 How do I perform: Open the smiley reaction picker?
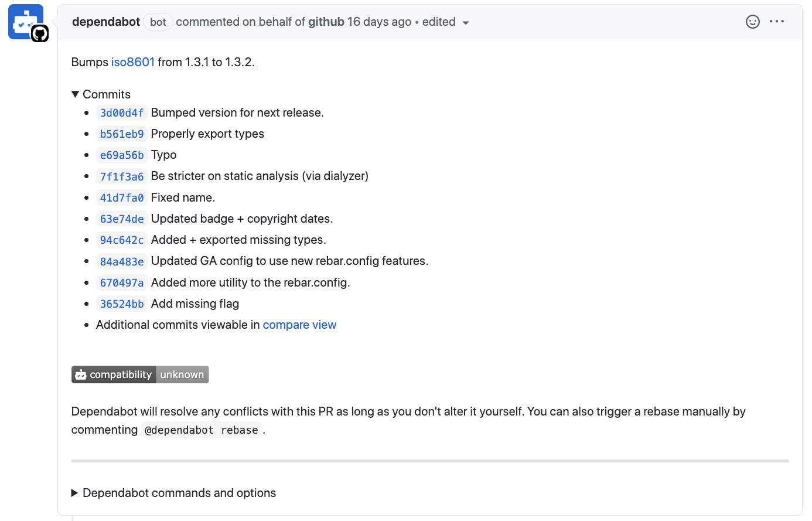coord(752,22)
